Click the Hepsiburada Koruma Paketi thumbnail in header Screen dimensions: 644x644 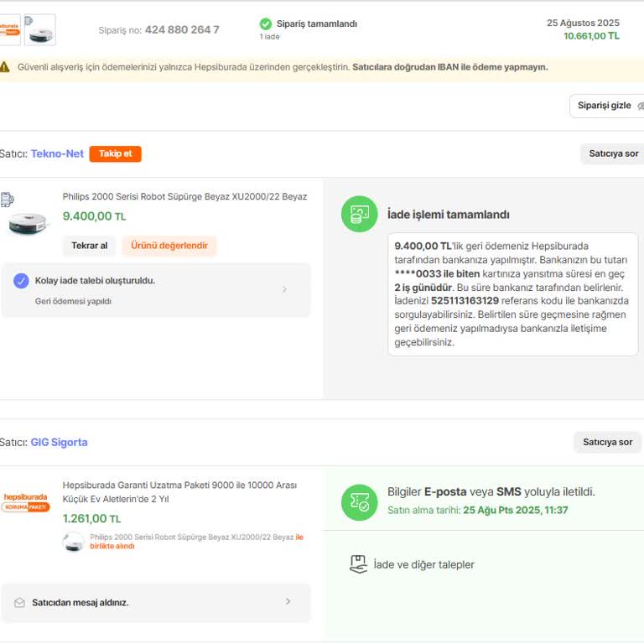coord(10,30)
